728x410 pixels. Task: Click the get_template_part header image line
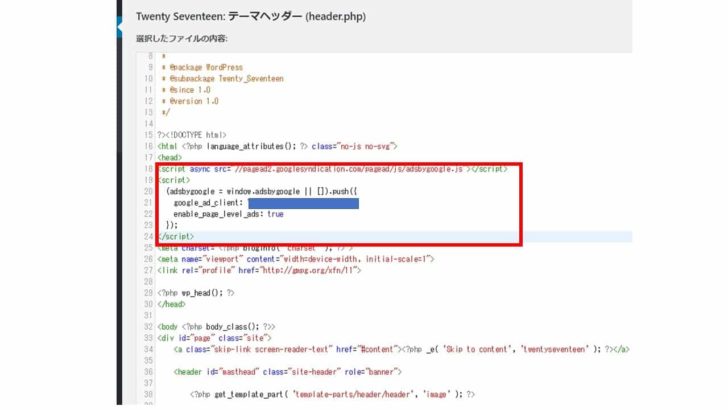tap(330, 395)
